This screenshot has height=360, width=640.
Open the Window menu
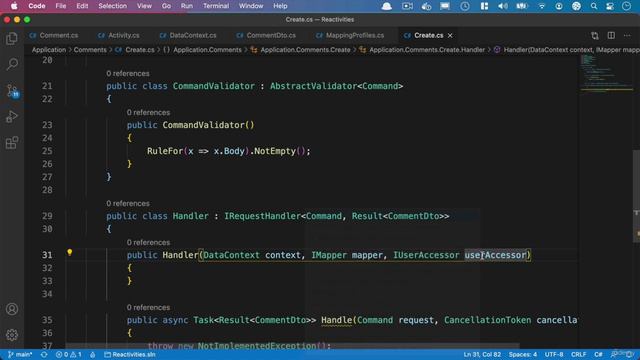point(251,6)
